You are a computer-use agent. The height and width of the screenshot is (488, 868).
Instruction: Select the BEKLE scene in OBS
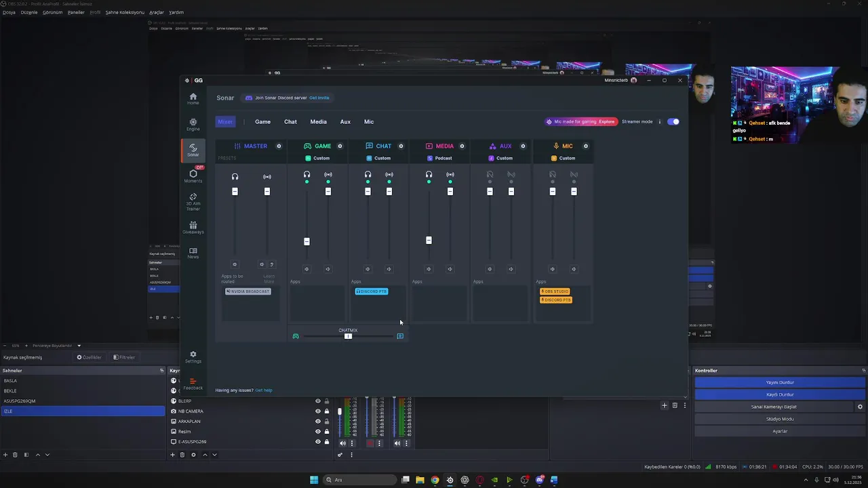pyautogui.click(x=82, y=391)
